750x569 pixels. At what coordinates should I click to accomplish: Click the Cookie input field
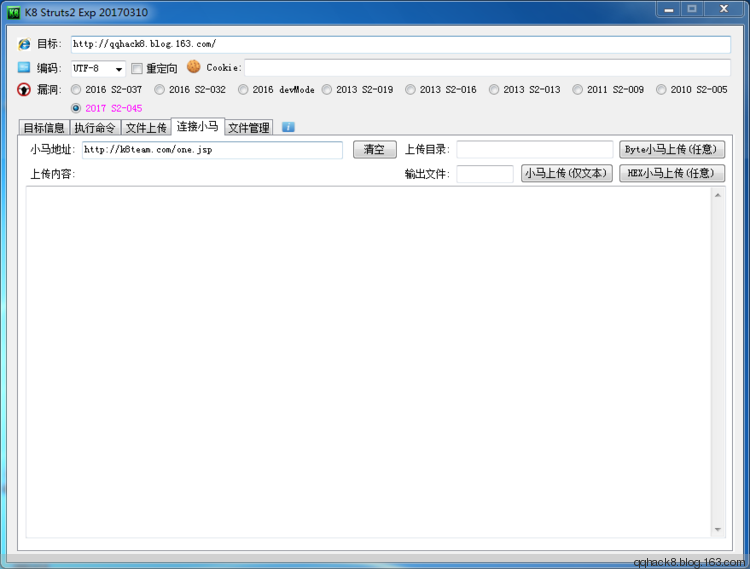(x=488, y=68)
